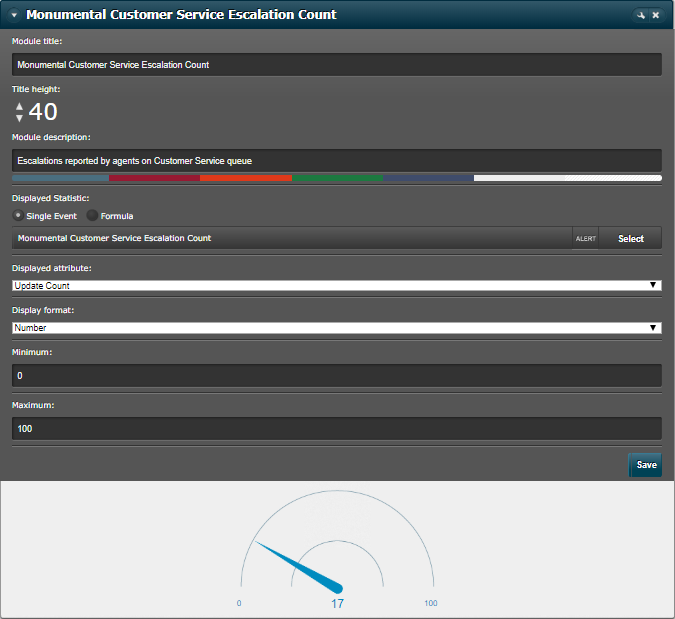Pick the hatched transparent swatch
This screenshot has height=619, width=675.
613,178
